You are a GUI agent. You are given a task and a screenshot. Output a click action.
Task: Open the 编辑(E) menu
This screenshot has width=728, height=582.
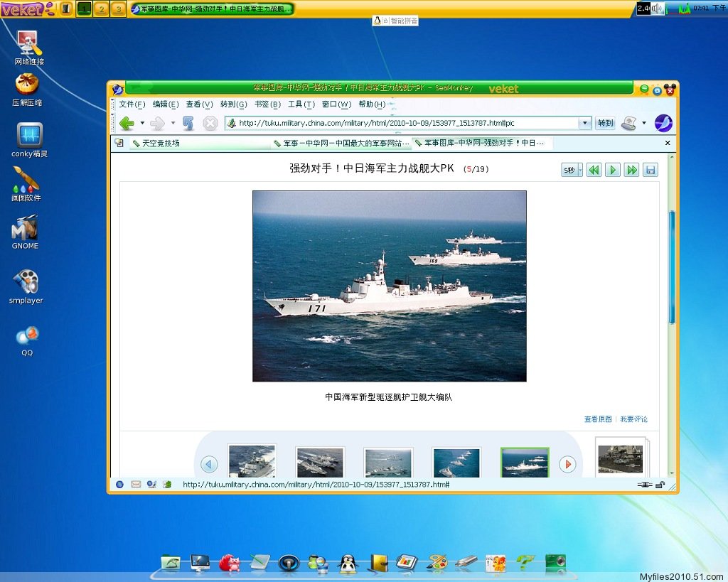pos(166,104)
